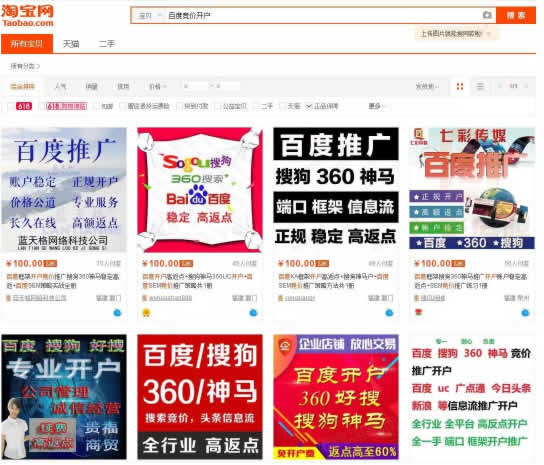Open title link under 七彩传媒 listing

coord(470,281)
